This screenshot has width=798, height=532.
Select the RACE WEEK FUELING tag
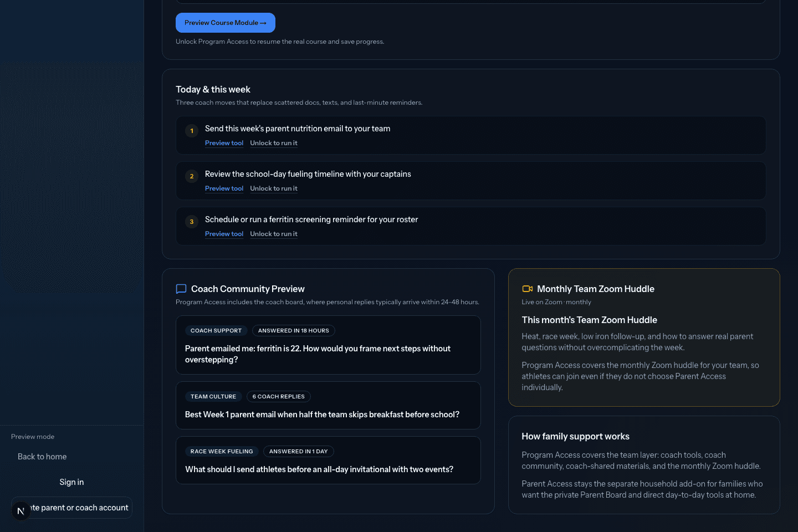pyautogui.click(x=222, y=451)
